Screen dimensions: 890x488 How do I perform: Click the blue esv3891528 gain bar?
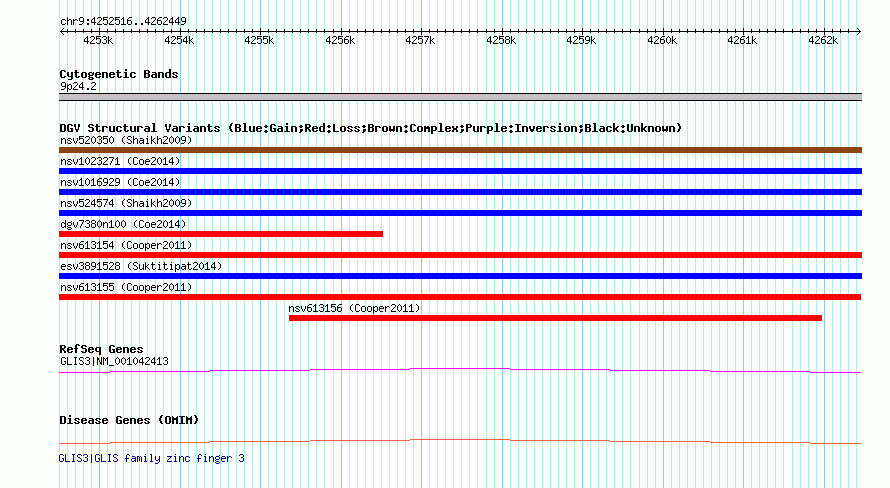(x=460, y=276)
